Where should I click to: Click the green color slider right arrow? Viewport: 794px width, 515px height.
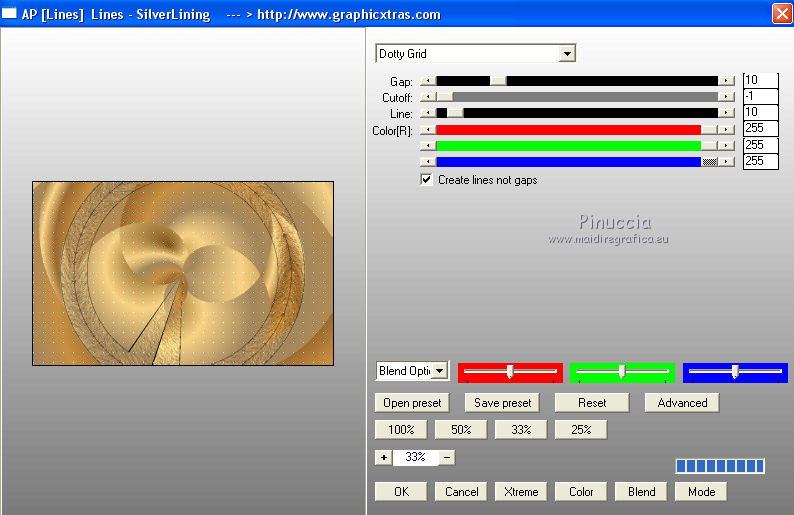click(726, 146)
